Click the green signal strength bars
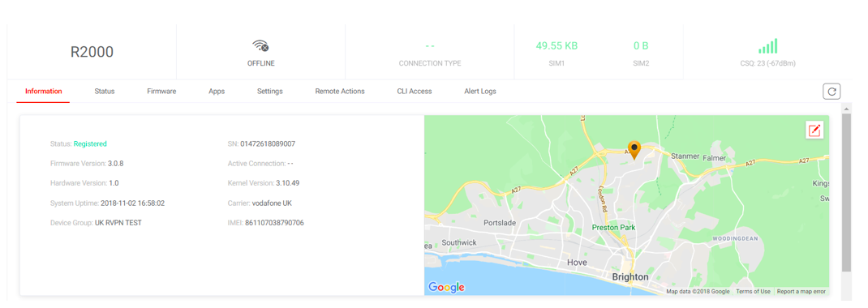This screenshot has width=868, height=308. [767, 46]
